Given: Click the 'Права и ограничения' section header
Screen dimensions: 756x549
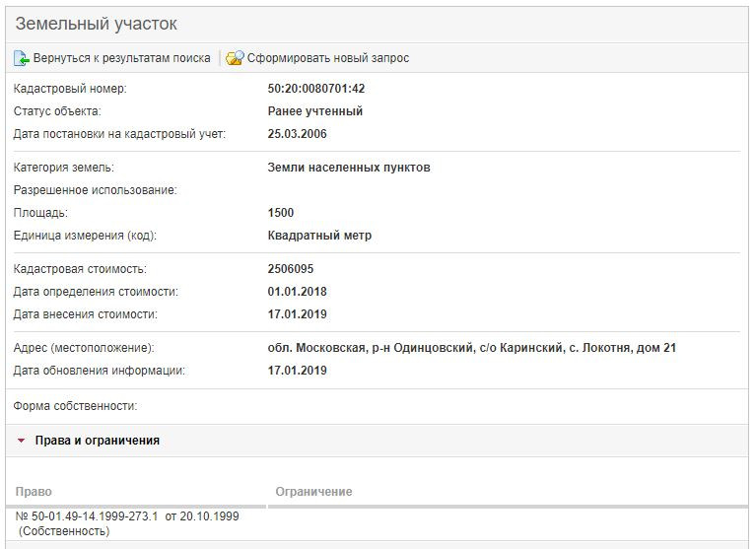Looking at the screenshot, I should coord(97,441).
